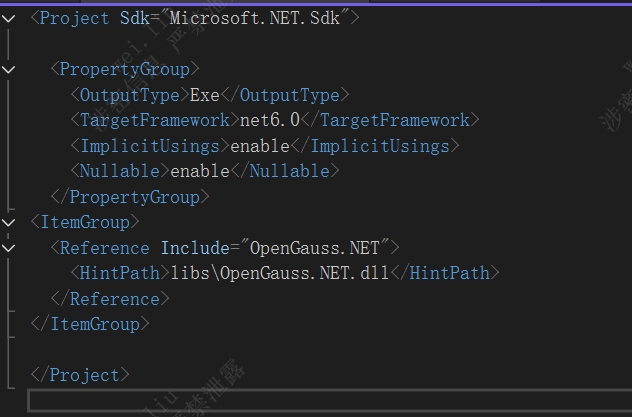This screenshot has height=417, width=632.
Task: Click the closing Project tag
Action: click(80, 375)
